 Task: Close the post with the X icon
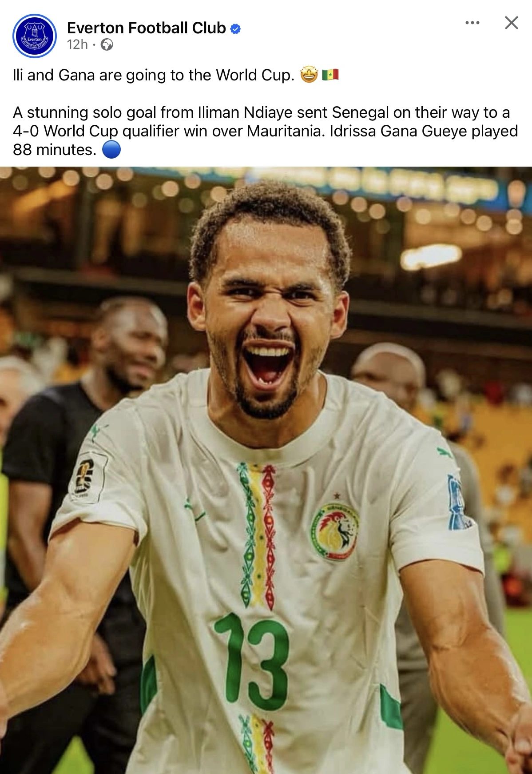512,23
